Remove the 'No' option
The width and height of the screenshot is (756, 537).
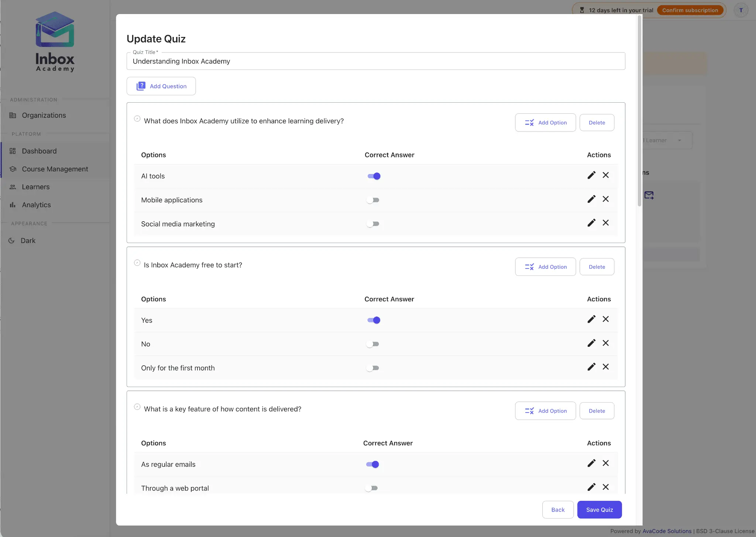click(x=606, y=343)
